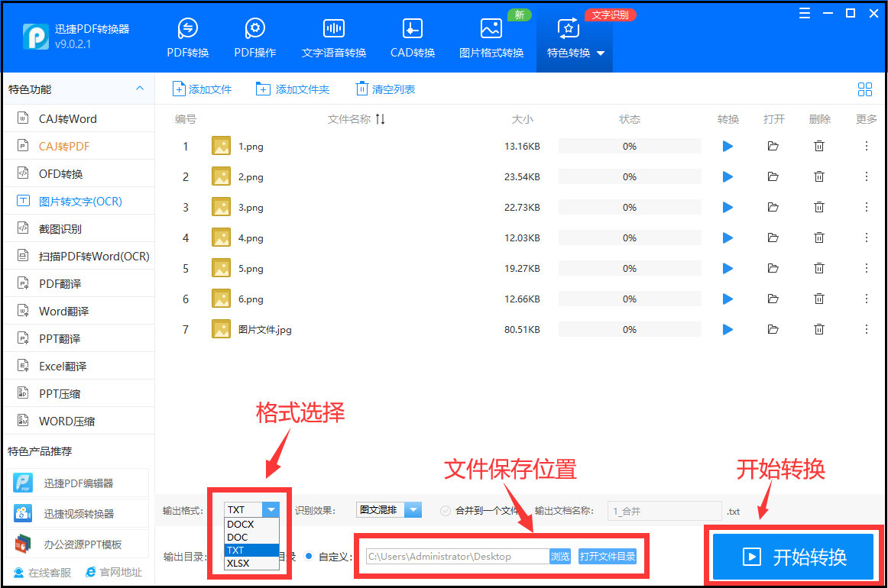Click 6.png progress bar
The image size is (888, 588).
(x=630, y=299)
